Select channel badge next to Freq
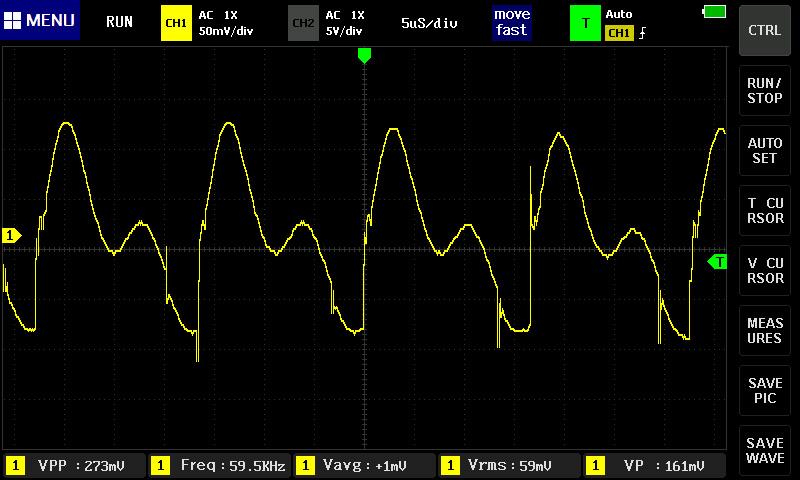Viewport: 800px width, 480px height. click(160, 466)
